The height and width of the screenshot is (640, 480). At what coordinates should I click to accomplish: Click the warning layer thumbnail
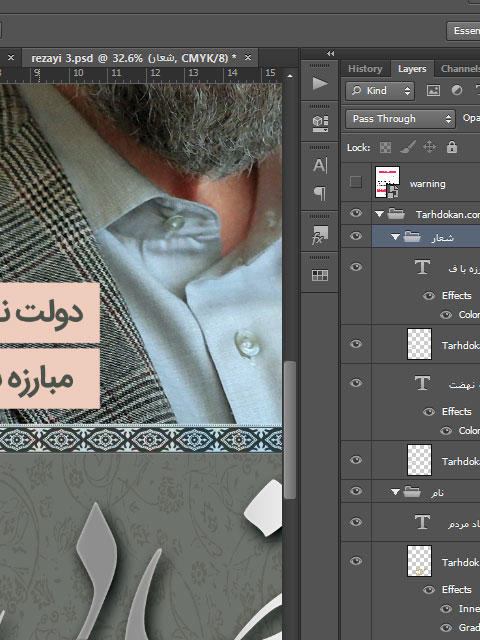point(387,182)
